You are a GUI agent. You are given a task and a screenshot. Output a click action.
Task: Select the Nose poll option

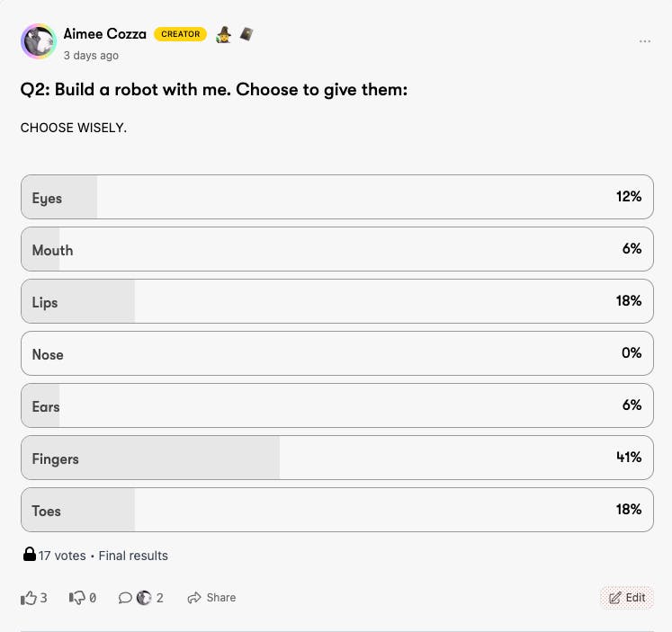tap(337, 353)
